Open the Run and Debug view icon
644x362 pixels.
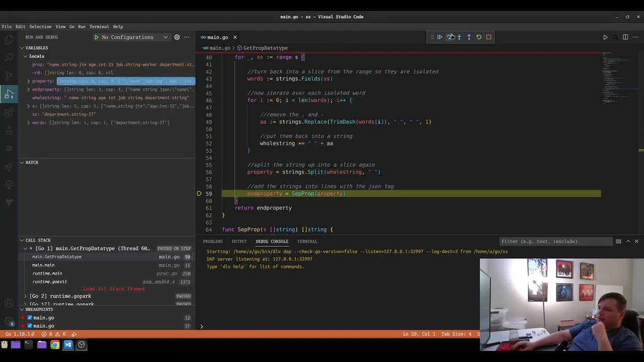coord(9,94)
